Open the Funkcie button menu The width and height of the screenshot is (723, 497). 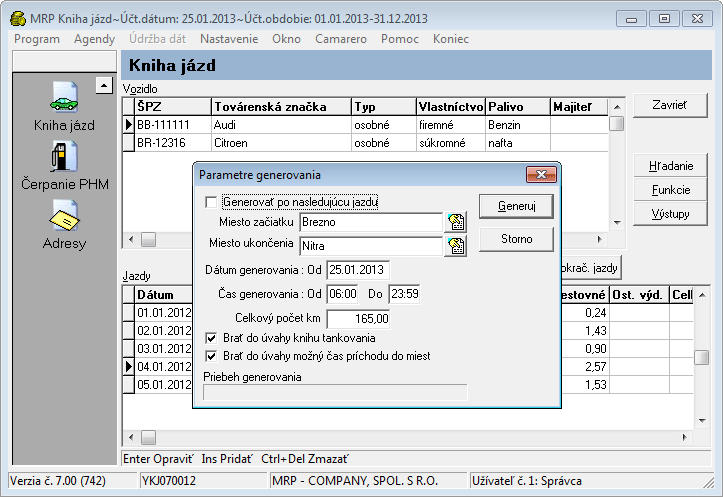click(669, 189)
